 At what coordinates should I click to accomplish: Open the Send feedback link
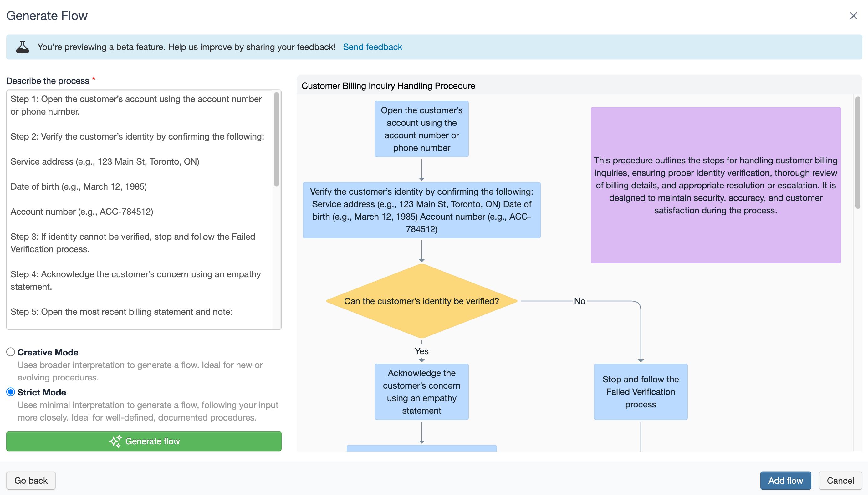pyautogui.click(x=372, y=47)
